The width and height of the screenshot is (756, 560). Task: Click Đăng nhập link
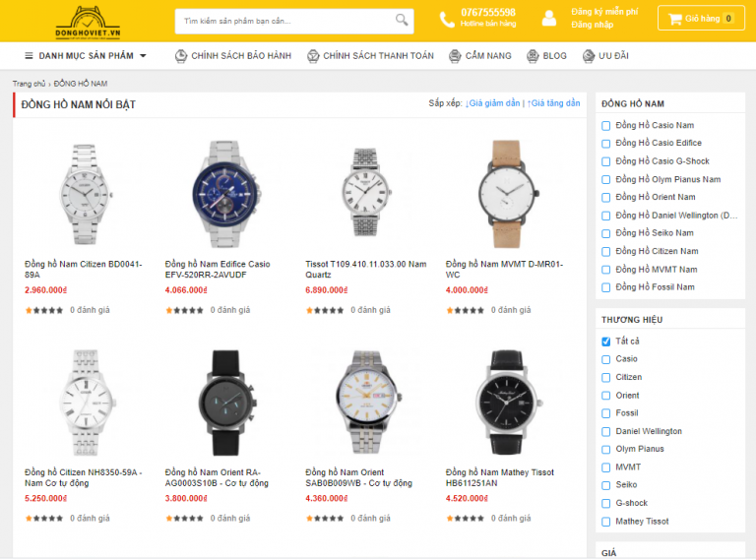592,25
